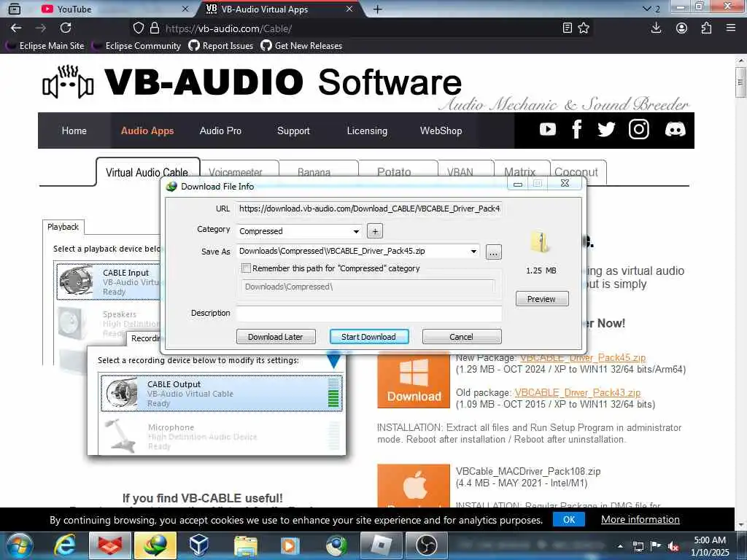Toggle reader view icon in address bar
The height and width of the screenshot is (560, 747).
click(x=567, y=28)
